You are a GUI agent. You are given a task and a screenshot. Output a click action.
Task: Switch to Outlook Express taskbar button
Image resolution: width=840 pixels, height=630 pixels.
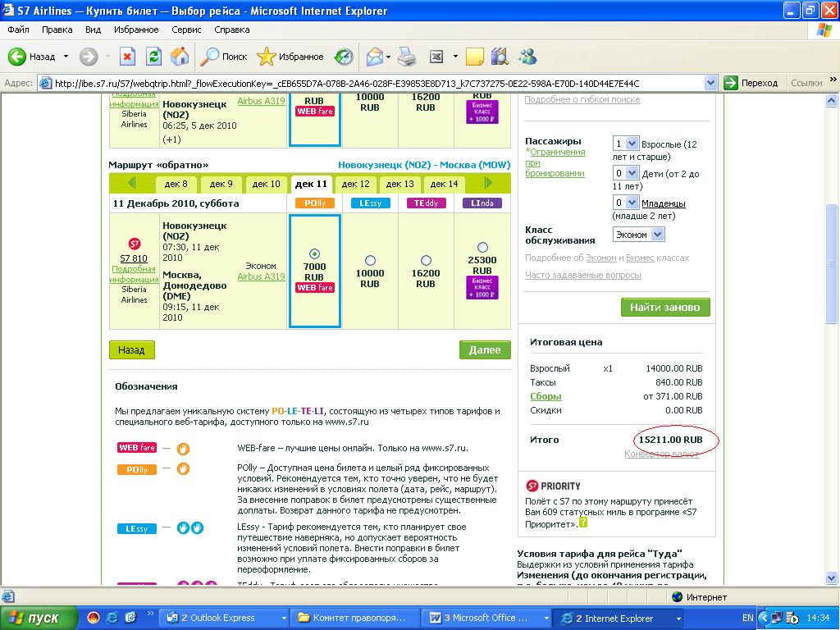[x=225, y=618]
